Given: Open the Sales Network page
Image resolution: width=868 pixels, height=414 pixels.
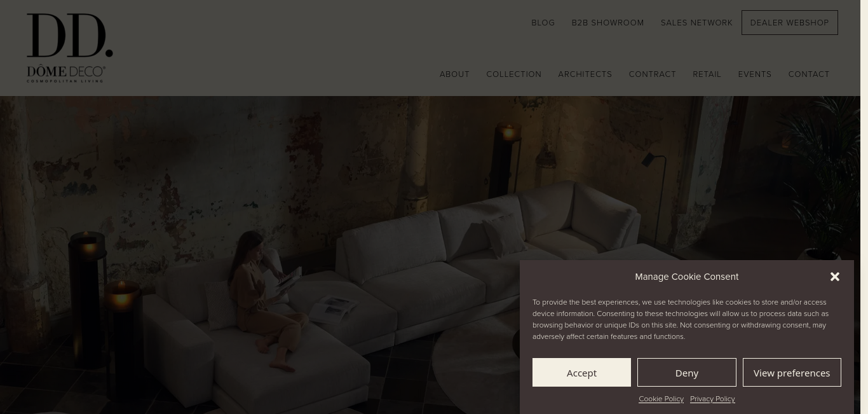Looking at the screenshot, I should 696,23.
